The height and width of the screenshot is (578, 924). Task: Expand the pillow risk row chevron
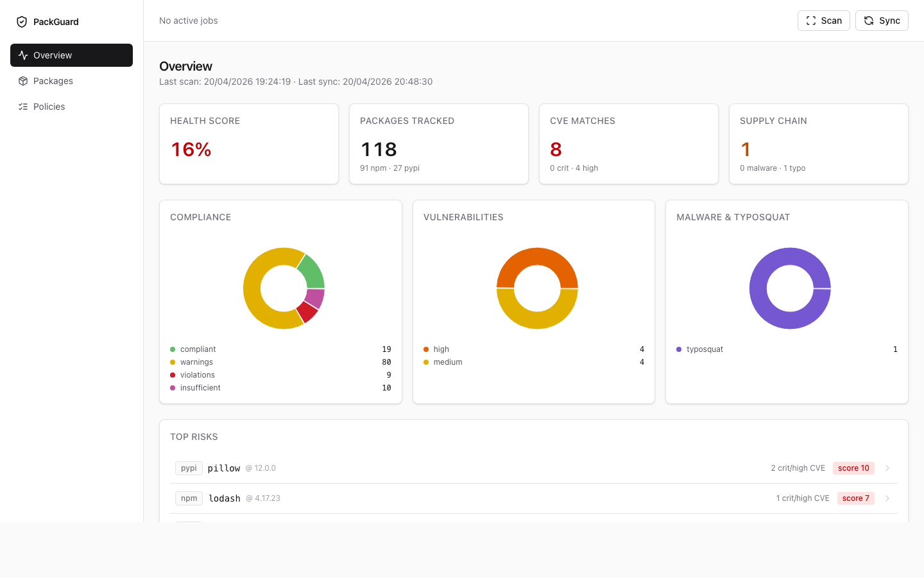tap(887, 468)
